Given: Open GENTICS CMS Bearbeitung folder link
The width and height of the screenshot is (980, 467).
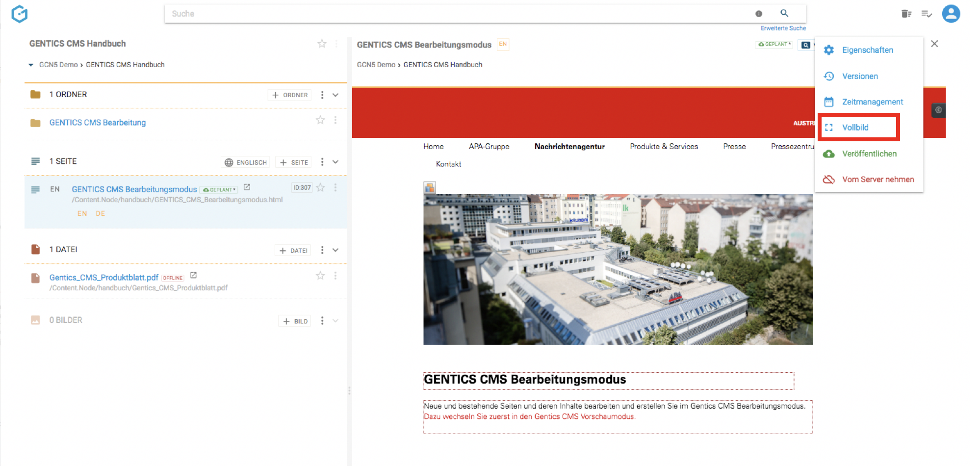Looking at the screenshot, I should [98, 123].
